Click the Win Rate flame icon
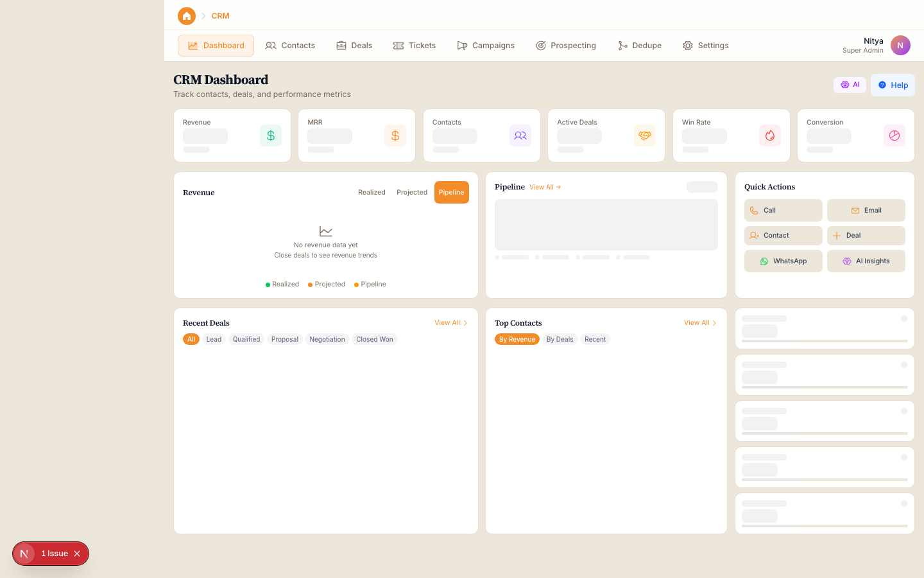924x578 pixels. [769, 136]
